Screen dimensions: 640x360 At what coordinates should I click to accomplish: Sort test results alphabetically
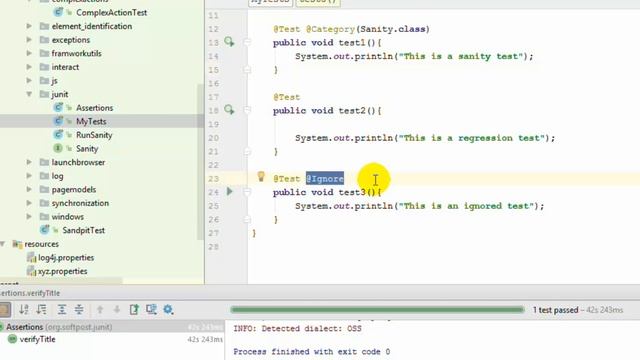pos(24,309)
